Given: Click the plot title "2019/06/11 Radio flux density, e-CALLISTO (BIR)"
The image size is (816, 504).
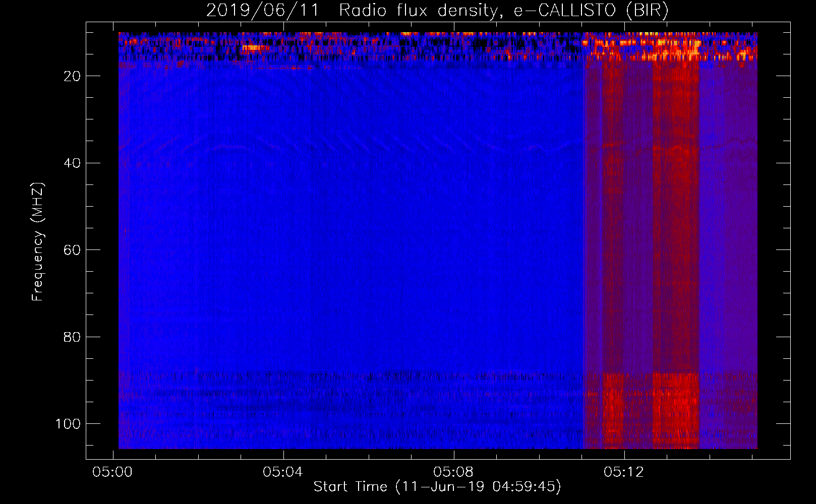Looking at the screenshot, I should tap(437, 11).
